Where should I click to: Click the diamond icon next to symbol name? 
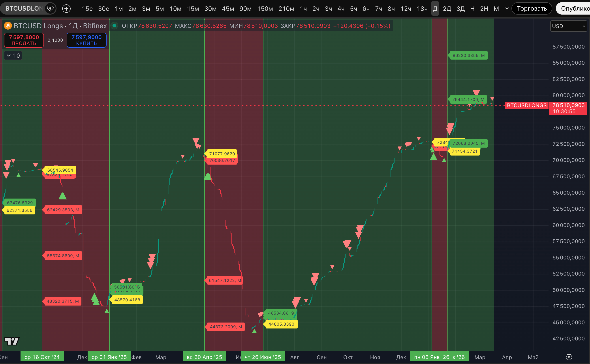(50, 9)
